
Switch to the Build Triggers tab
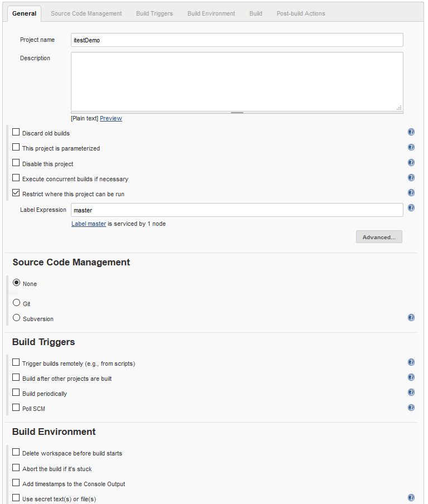coord(155,13)
